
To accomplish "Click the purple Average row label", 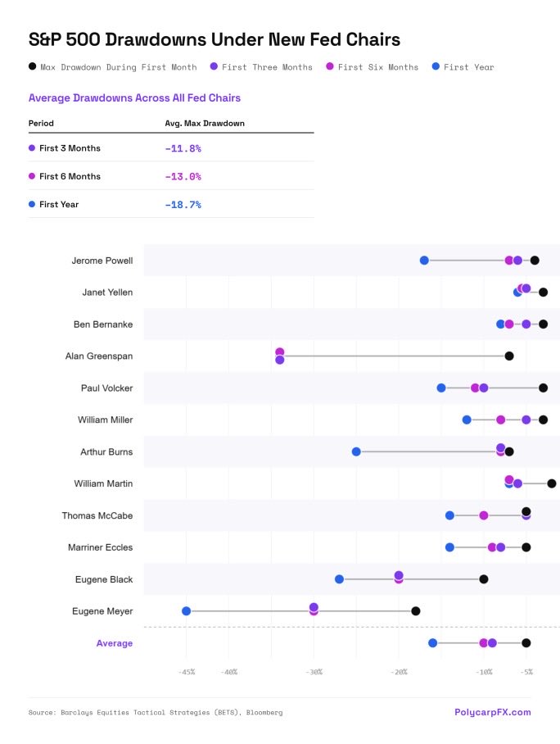I will pos(115,643).
